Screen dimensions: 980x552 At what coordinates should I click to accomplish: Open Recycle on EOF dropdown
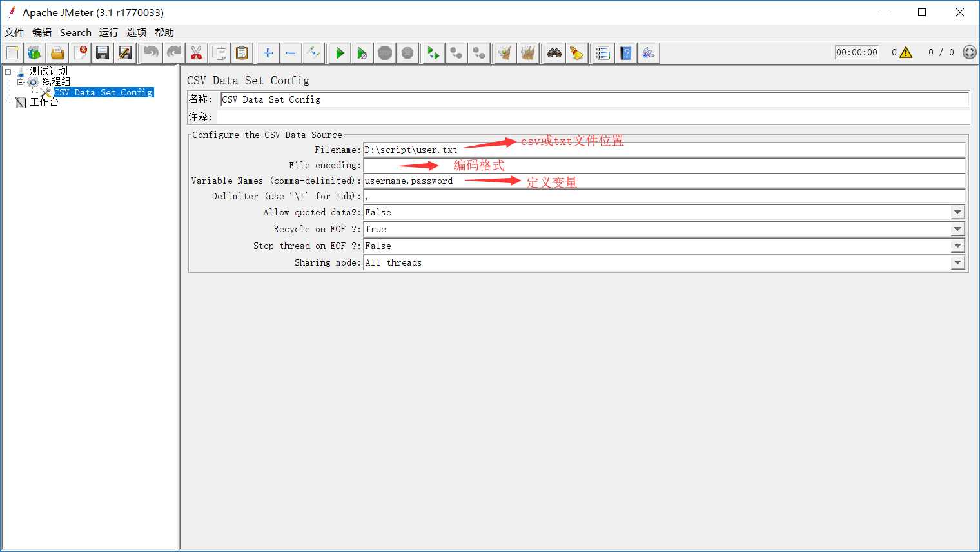coord(957,229)
